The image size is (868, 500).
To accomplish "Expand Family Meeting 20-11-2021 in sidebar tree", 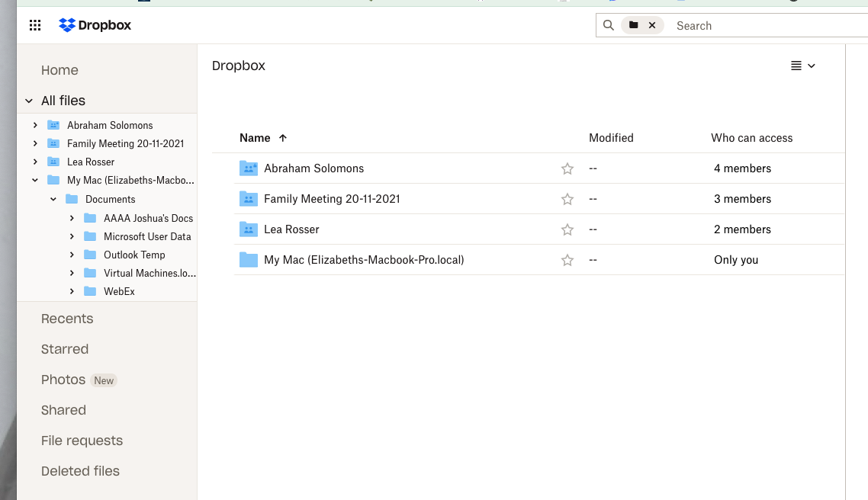I will click(35, 143).
